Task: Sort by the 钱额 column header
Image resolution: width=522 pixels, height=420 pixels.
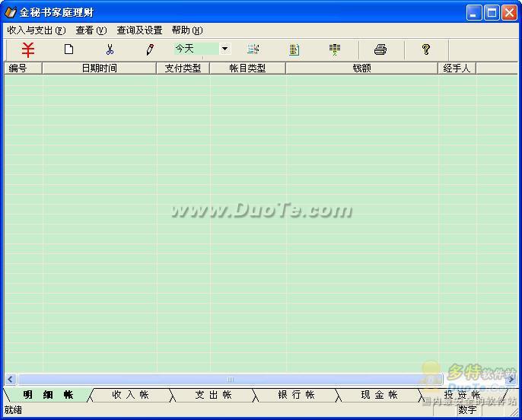Action: [361, 68]
